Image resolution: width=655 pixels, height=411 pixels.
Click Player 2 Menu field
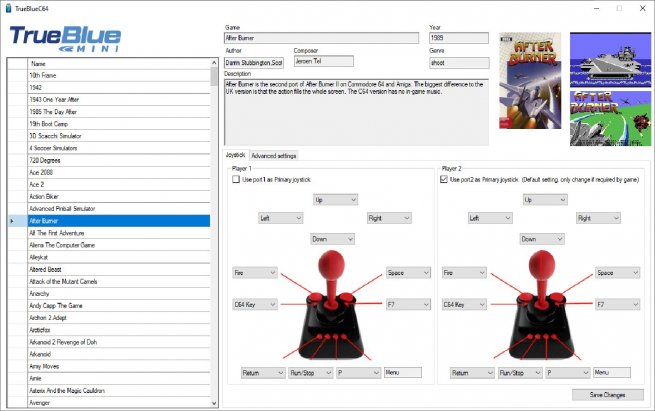612,372
